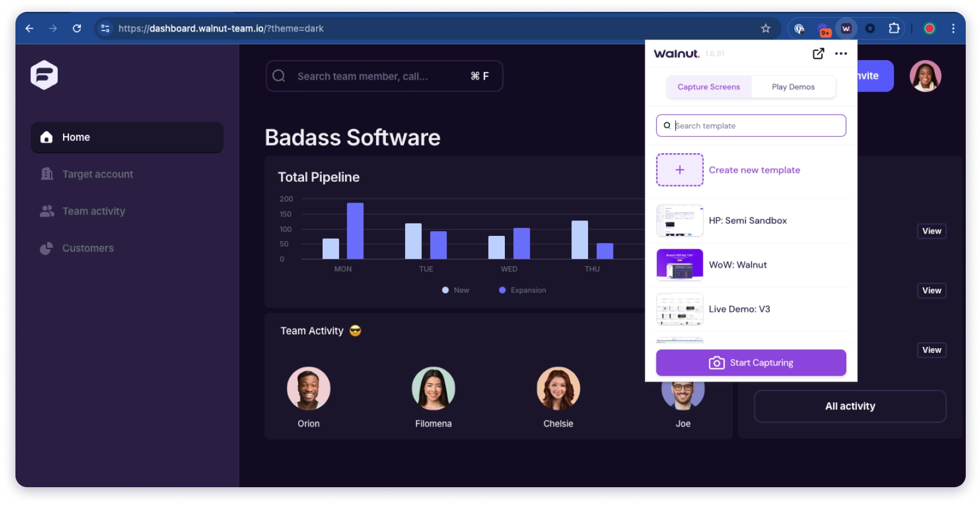Toggle the Expansion legend item in chart

pos(522,290)
